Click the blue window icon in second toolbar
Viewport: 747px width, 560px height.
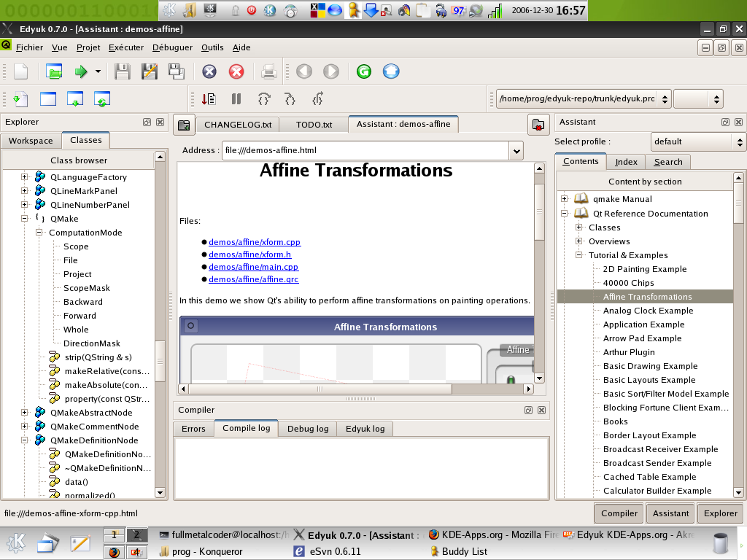click(47, 99)
